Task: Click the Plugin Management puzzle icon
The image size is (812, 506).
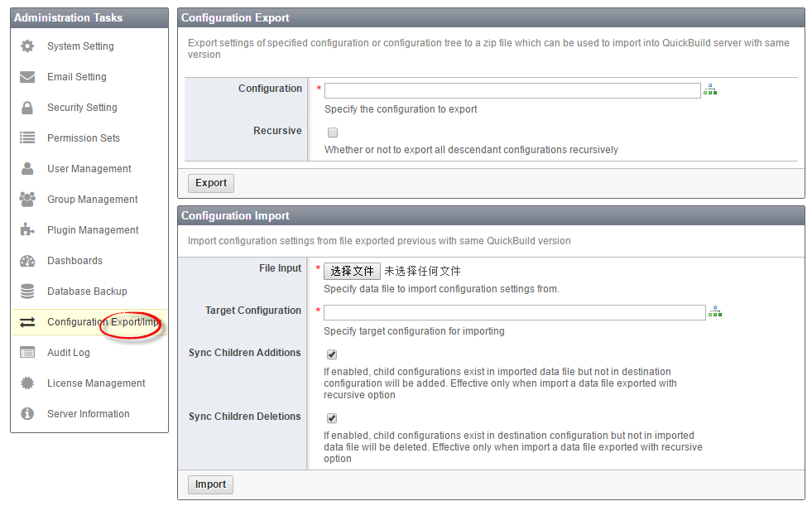Action: click(27, 229)
